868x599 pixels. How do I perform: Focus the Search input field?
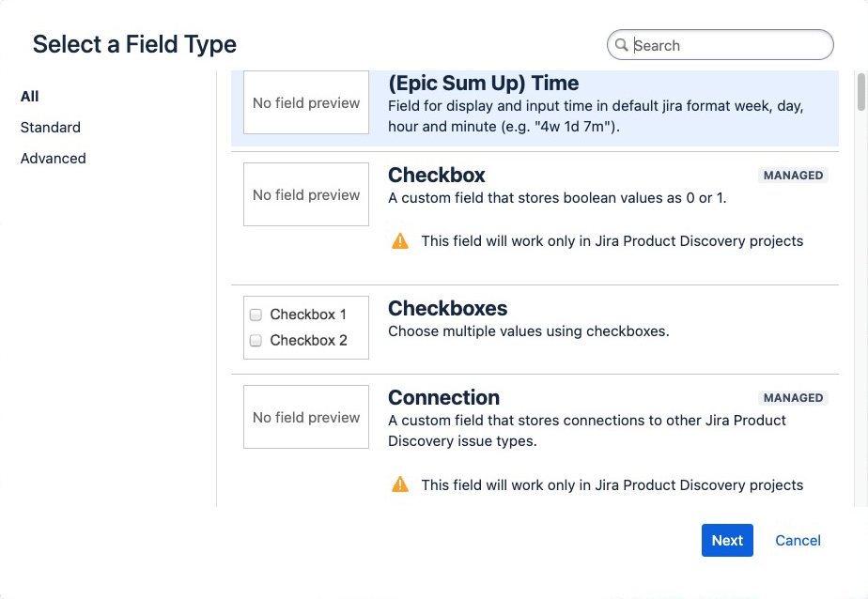tap(728, 45)
